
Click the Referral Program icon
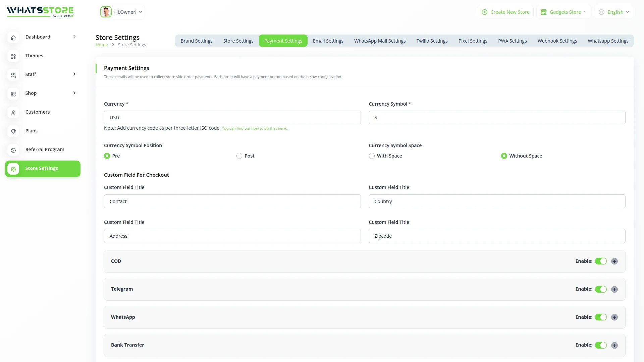coord(13,150)
